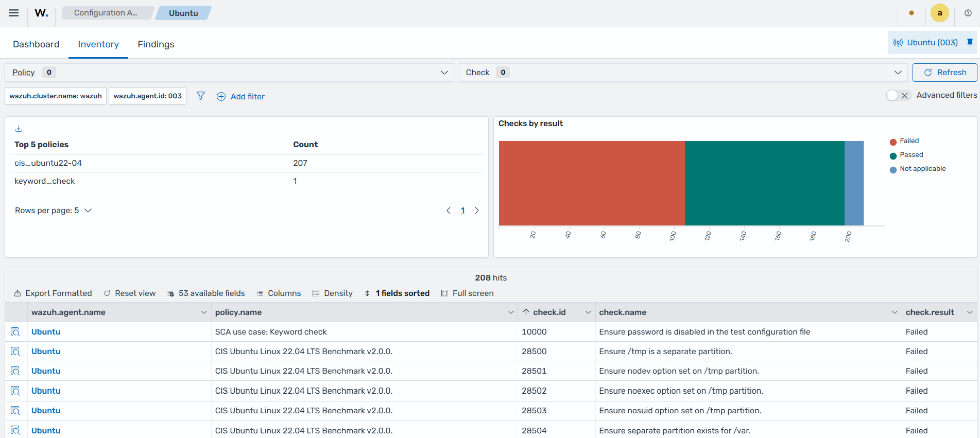980x438 pixels.
Task: Open check.result column options chevron
Action: pyautogui.click(x=970, y=312)
